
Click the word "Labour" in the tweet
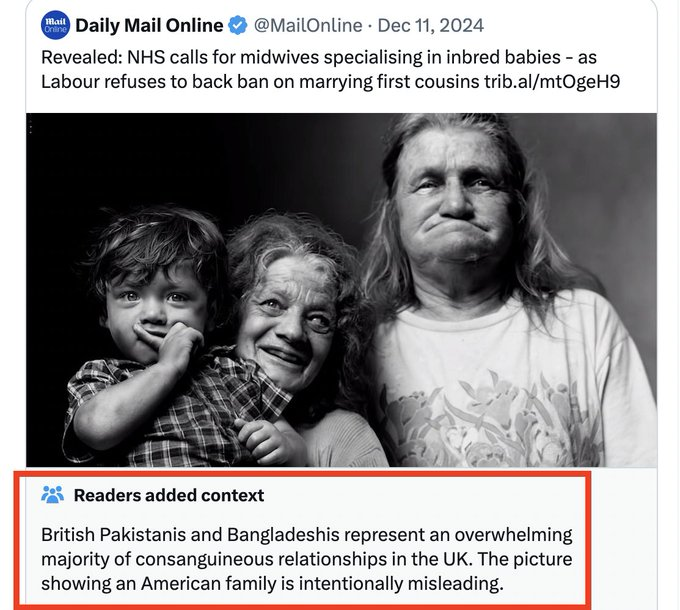[71, 80]
